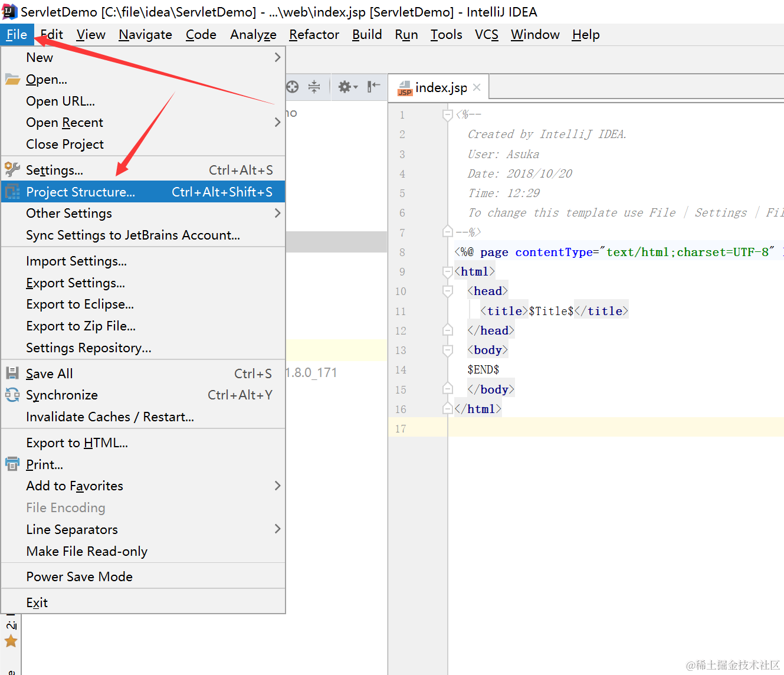The height and width of the screenshot is (675, 784).
Task: Open the Help menu
Action: tap(586, 35)
